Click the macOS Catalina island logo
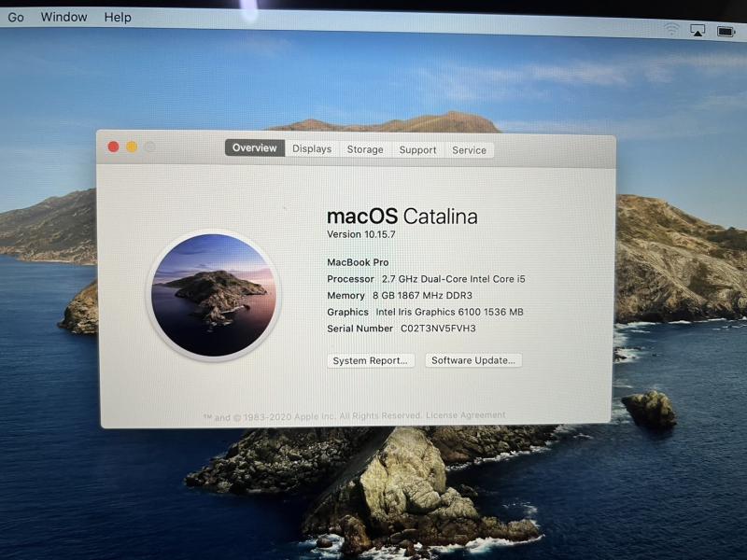Screen dimensions: 747x560 click(x=214, y=295)
